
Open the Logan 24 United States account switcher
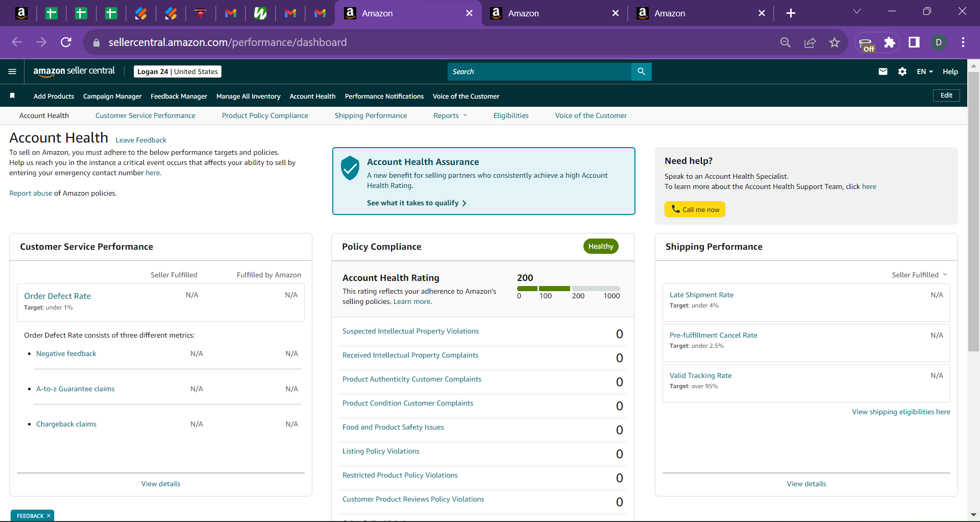point(178,72)
